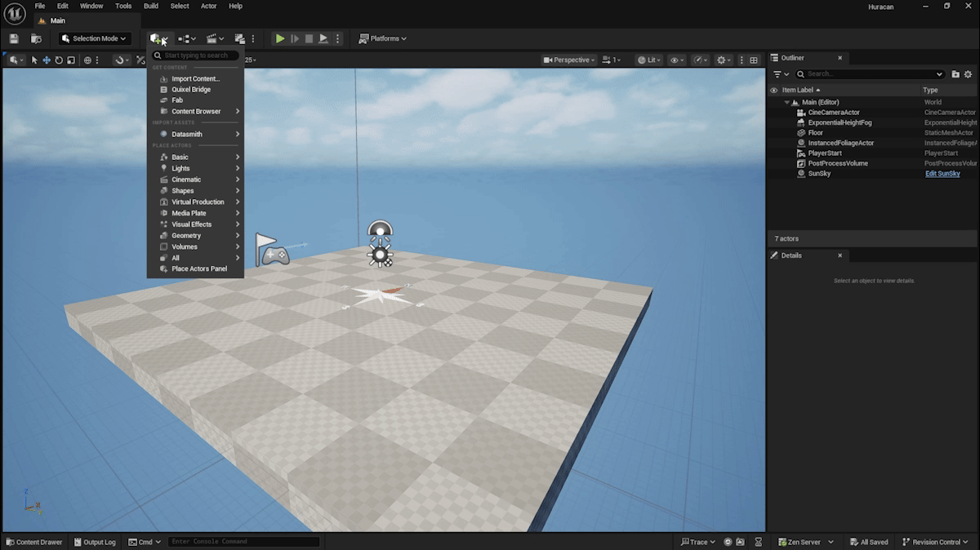980x550 pixels.
Task: Click the Save Current Level icon
Action: tap(14, 38)
